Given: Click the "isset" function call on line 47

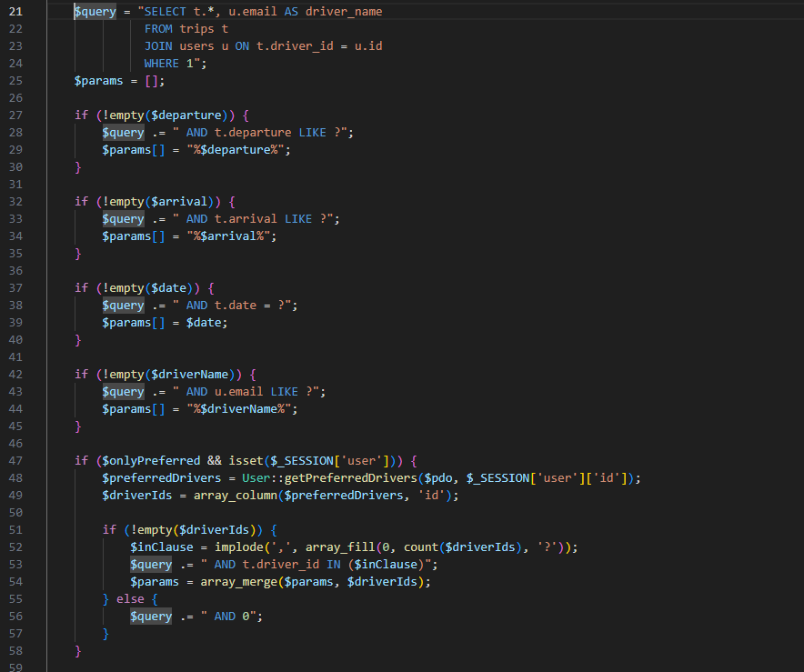Looking at the screenshot, I should (x=246, y=461).
